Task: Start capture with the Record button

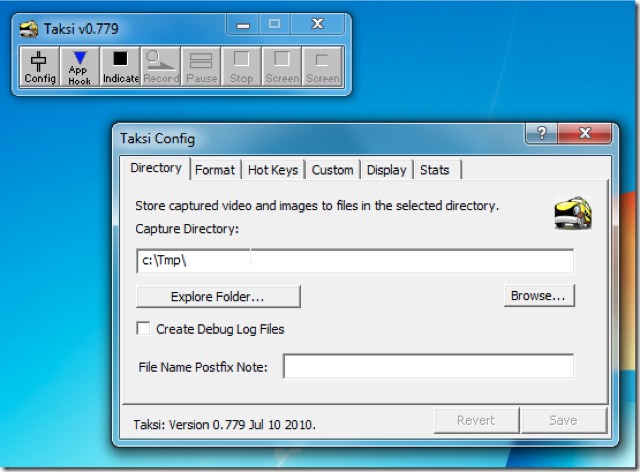Action: click(161, 67)
